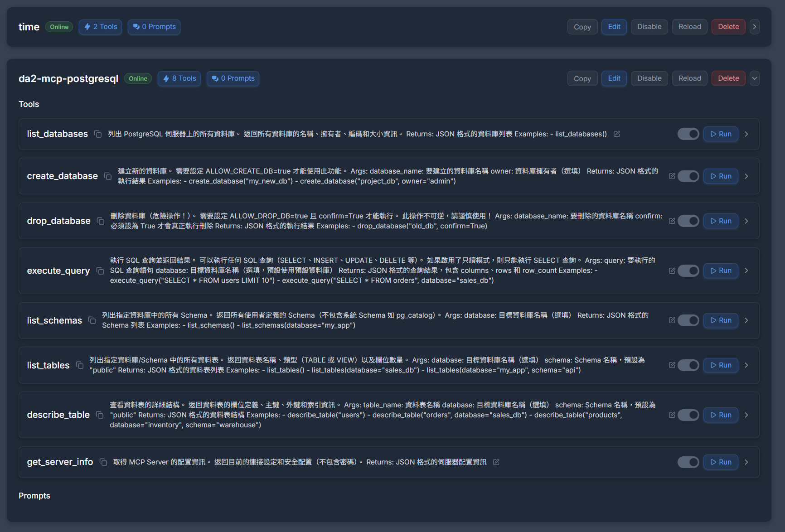The height and width of the screenshot is (532, 785).
Task: Delete the da2-mcp-postgresql server
Action: [728, 78]
